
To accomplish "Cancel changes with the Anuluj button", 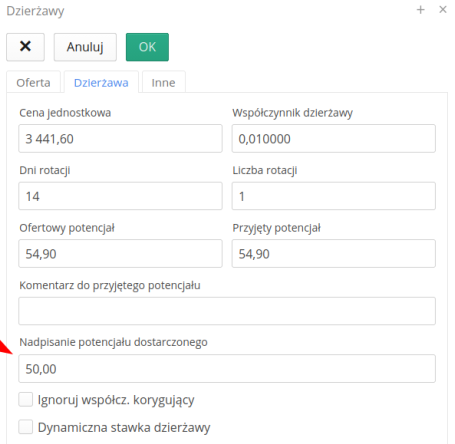I will click(85, 47).
